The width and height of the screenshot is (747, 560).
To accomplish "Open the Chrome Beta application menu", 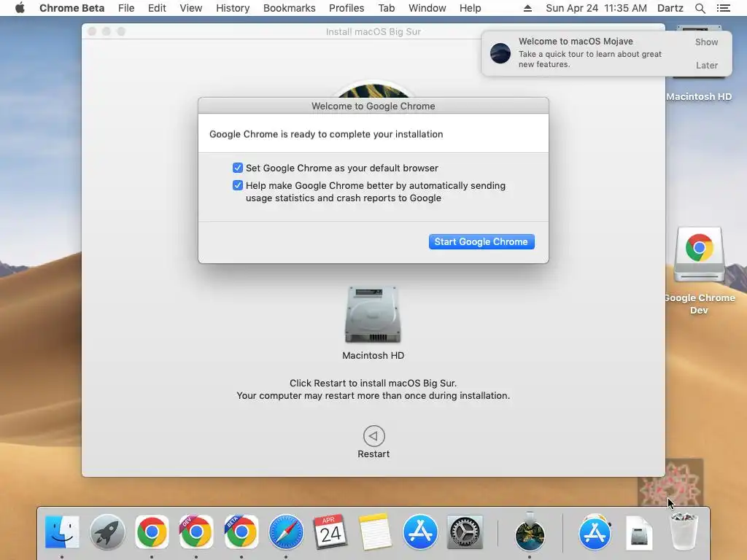I will 72,8.
